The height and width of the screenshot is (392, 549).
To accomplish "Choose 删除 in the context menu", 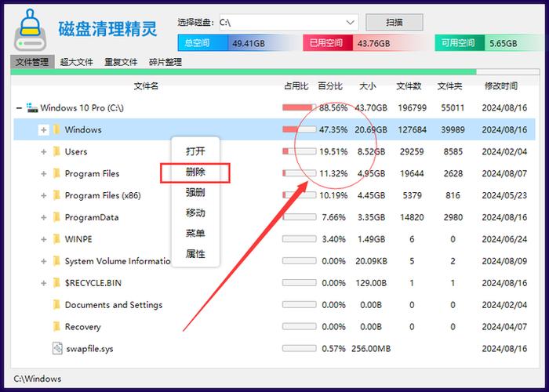I will pyautogui.click(x=195, y=172).
